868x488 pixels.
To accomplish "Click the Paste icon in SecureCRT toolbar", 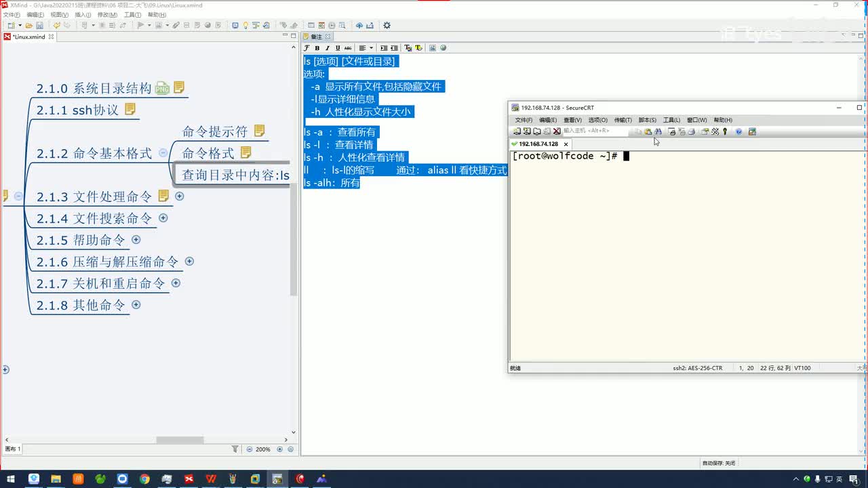I will click(x=648, y=131).
